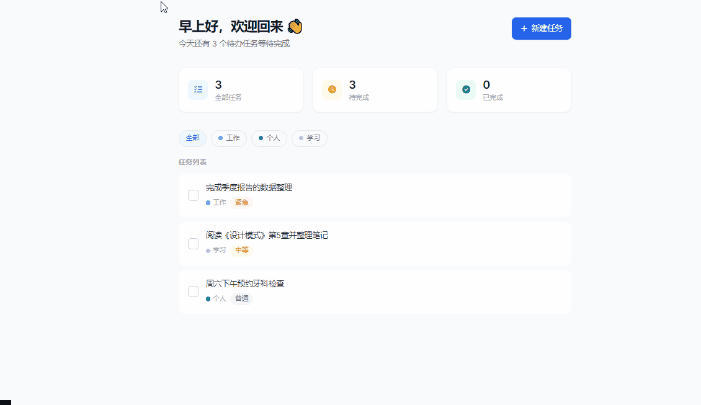This screenshot has width=701, height=405.
Task: Filter tasks by 学习 category chip
Action: pyautogui.click(x=309, y=138)
